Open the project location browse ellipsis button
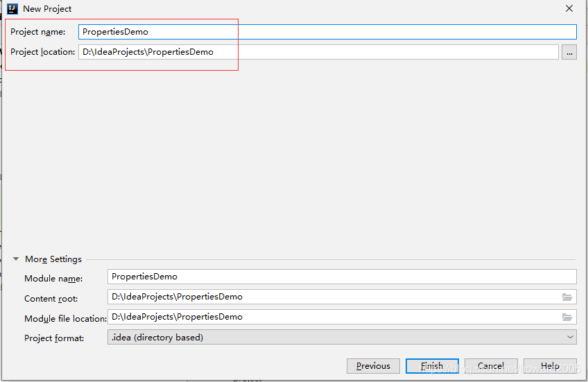 pyautogui.click(x=569, y=52)
